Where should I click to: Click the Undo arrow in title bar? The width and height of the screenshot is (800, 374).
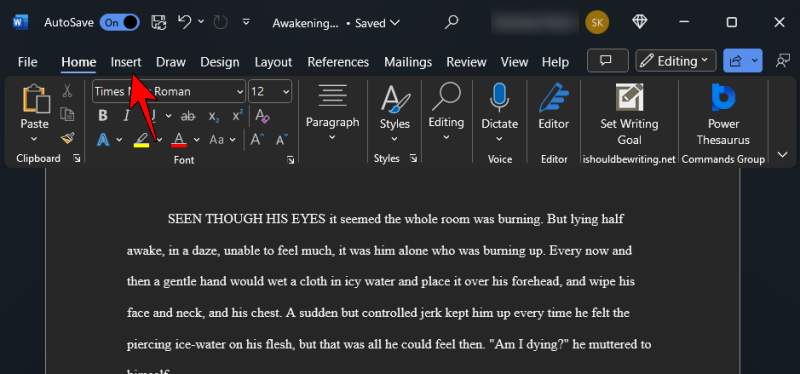point(185,22)
